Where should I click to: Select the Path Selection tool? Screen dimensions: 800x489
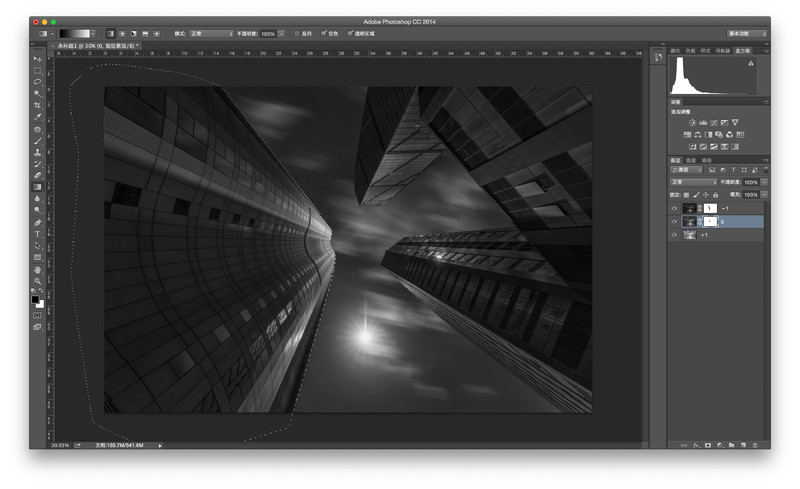pos(37,246)
